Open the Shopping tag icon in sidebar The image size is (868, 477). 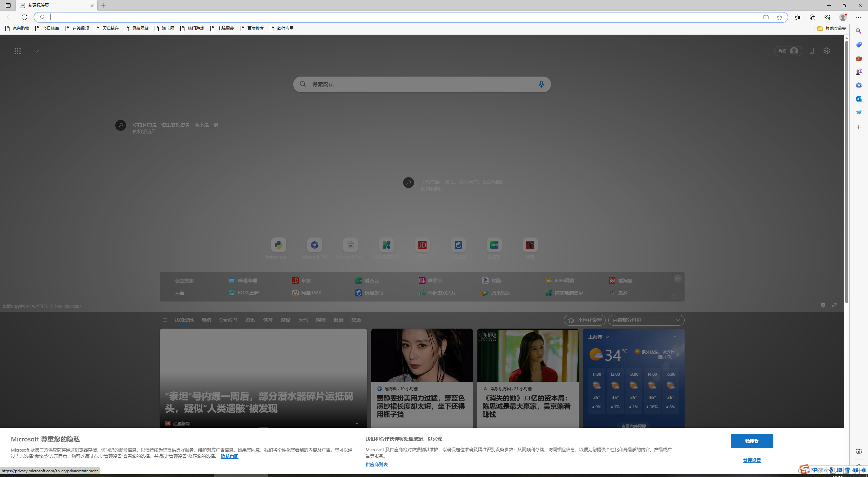859,44
